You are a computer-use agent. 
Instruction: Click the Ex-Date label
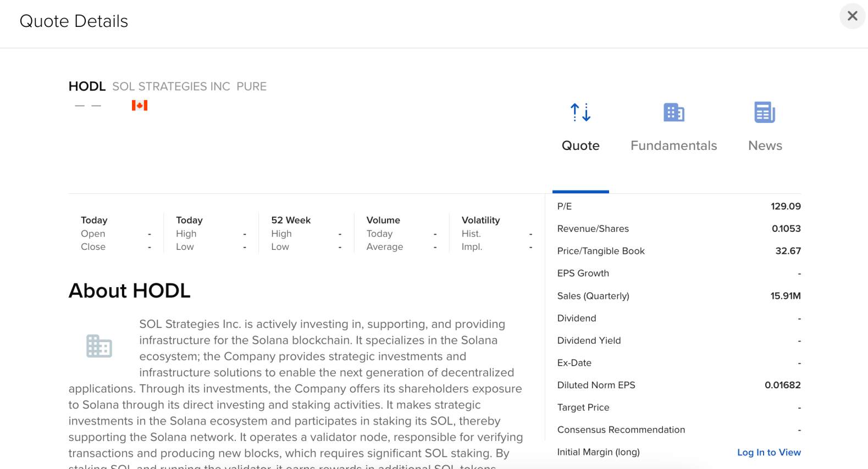pos(574,362)
